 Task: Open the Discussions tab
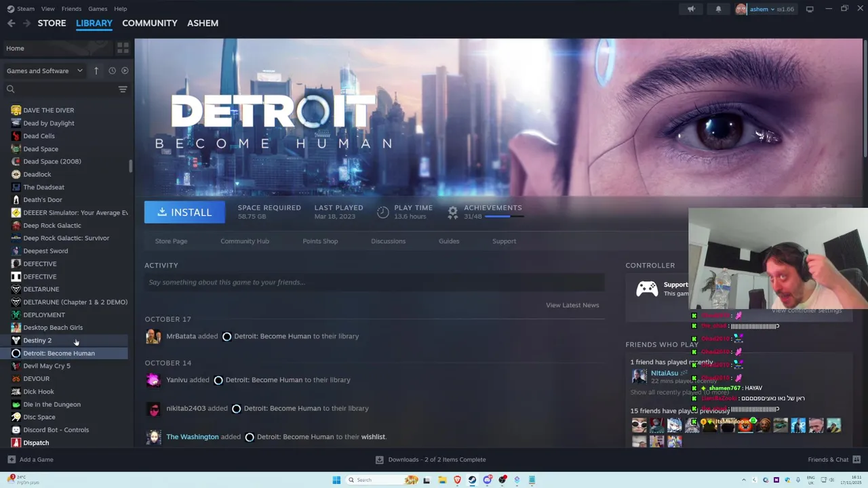(x=388, y=241)
